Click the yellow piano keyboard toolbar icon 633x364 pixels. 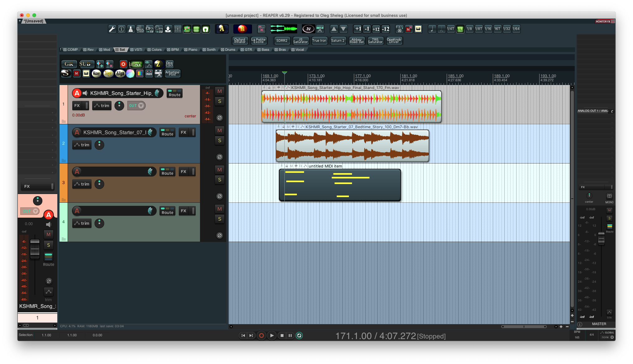tap(418, 29)
